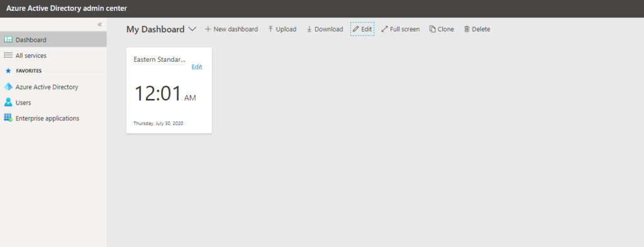Click the Users person icon
The width and height of the screenshot is (644, 247).
pos(8,102)
